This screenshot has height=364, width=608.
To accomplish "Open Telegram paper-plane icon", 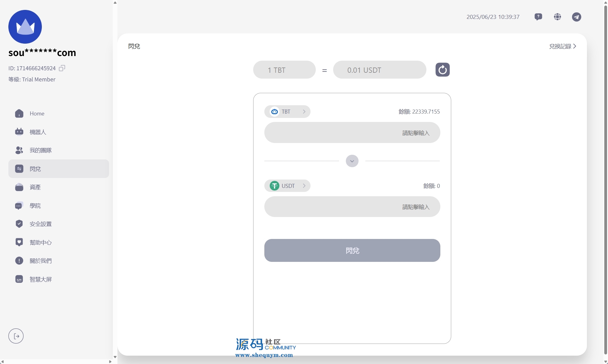I will pos(576,17).
